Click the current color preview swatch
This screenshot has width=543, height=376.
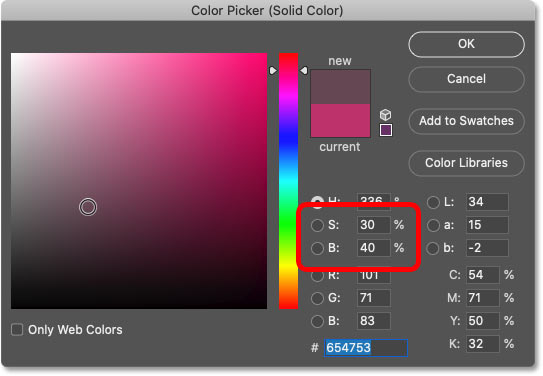tap(340, 120)
